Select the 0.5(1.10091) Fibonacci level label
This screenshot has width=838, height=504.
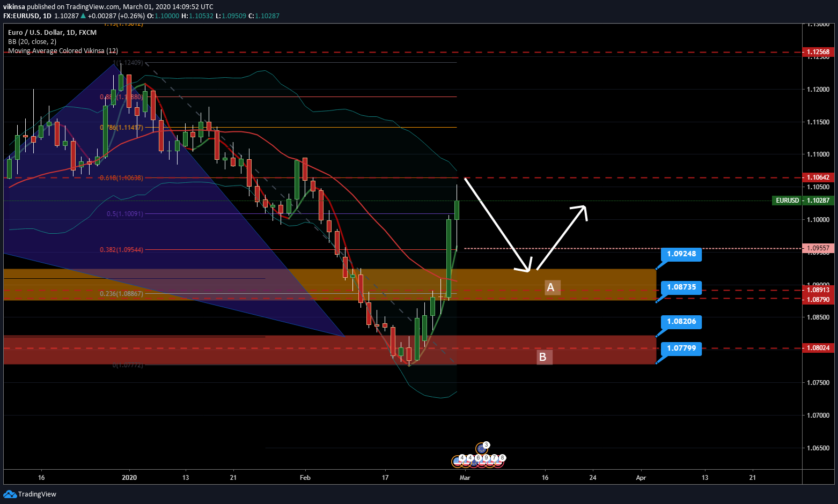pyautogui.click(x=125, y=214)
